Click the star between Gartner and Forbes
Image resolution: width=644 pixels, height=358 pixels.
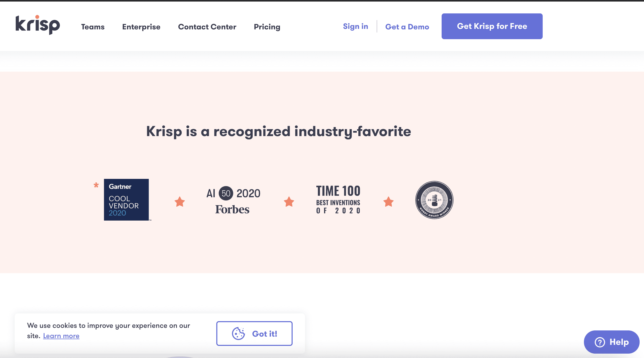click(x=180, y=202)
